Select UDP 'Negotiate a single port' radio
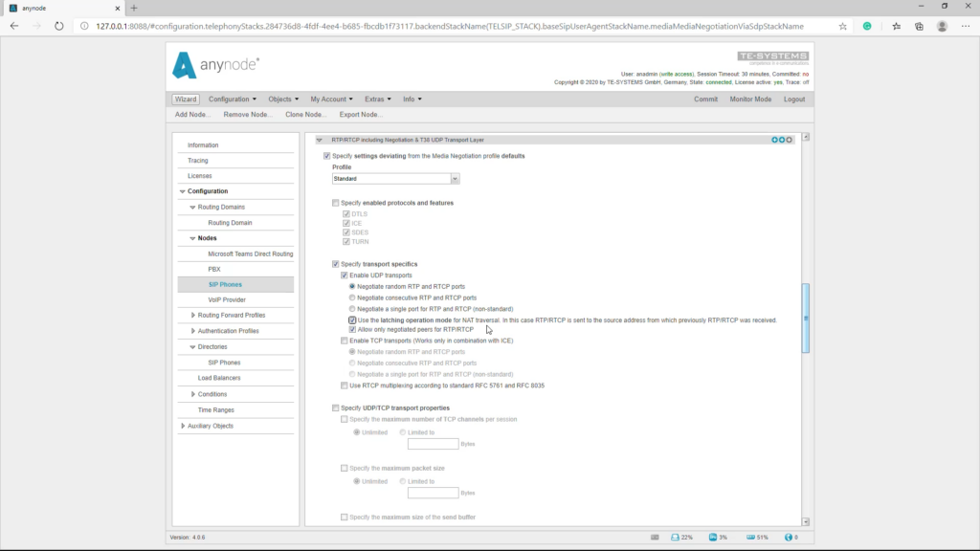The width and height of the screenshot is (980, 551). 352,309
